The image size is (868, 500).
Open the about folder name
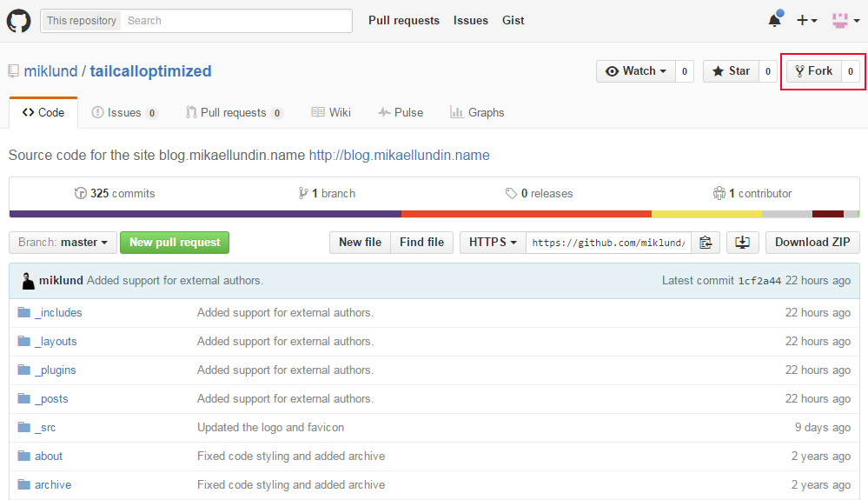[48, 457]
